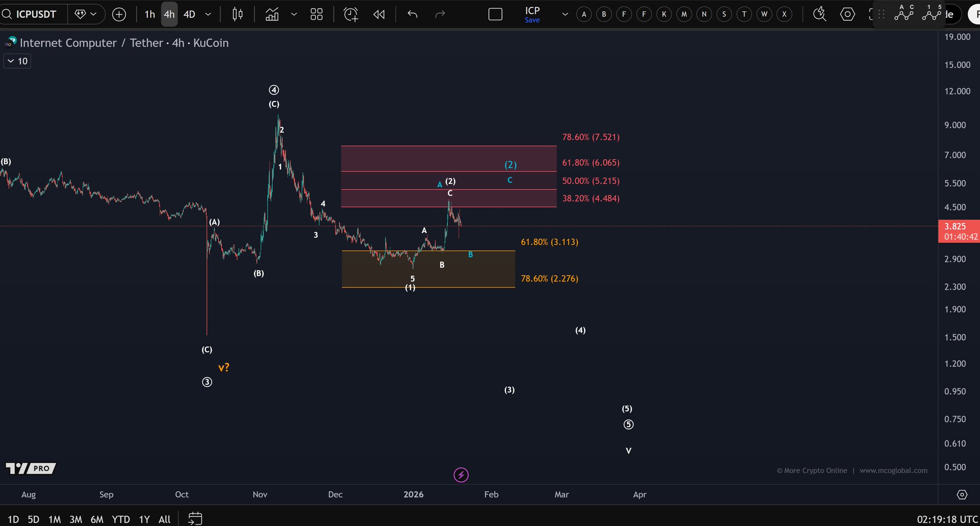Open quick search lightning icon
The width and height of the screenshot is (980, 526).
coord(819,14)
